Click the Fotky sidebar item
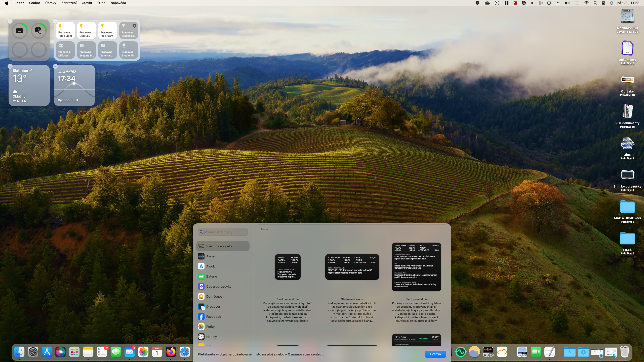Viewport: 644px width, 362px height. coord(210,327)
